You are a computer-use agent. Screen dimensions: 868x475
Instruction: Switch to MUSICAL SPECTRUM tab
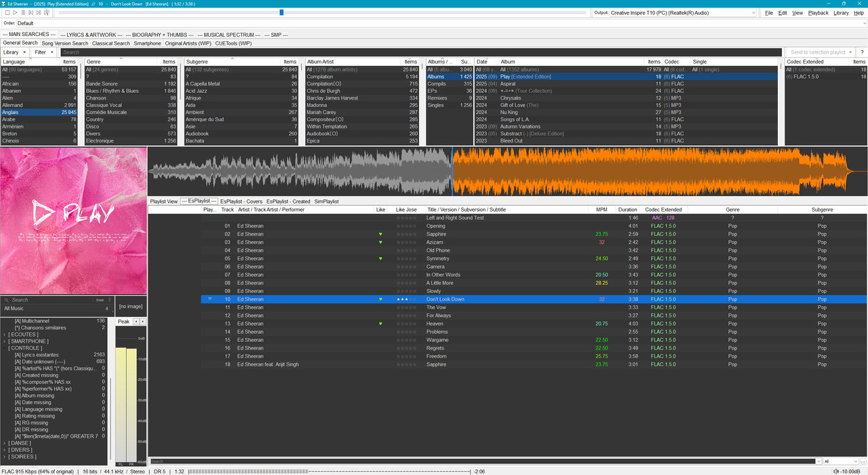[229, 35]
